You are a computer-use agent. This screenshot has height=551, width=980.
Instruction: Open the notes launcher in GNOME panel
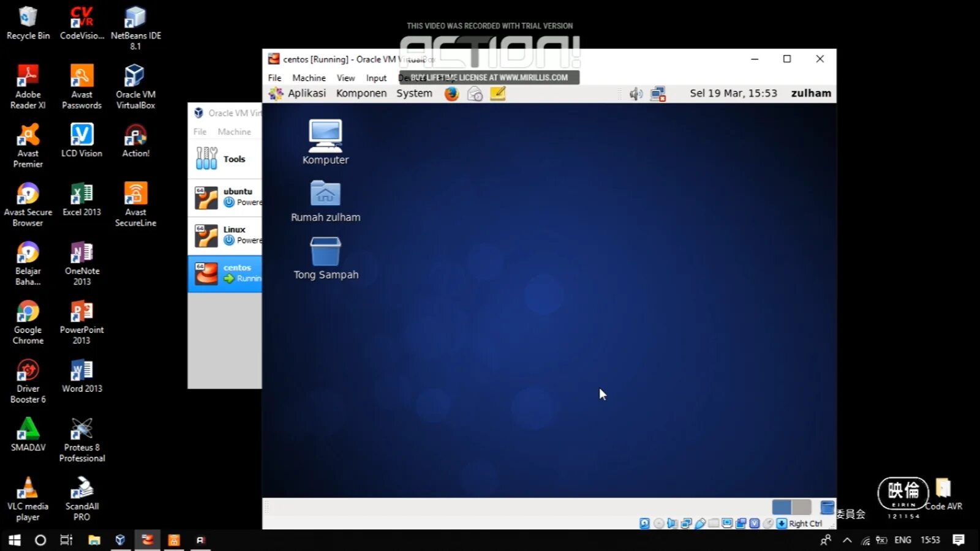click(x=497, y=94)
